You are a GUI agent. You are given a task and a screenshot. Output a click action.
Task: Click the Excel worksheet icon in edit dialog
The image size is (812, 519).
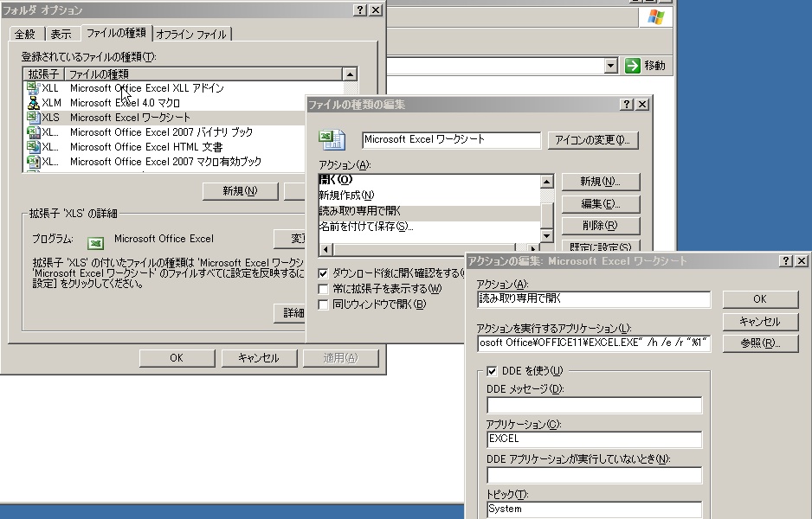point(332,140)
